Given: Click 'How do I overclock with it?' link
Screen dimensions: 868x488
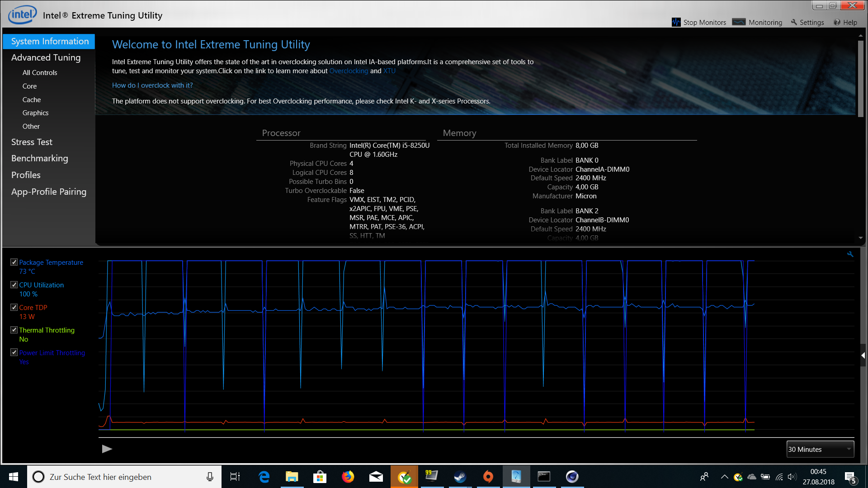Looking at the screenshot, I should coord(152,85).
